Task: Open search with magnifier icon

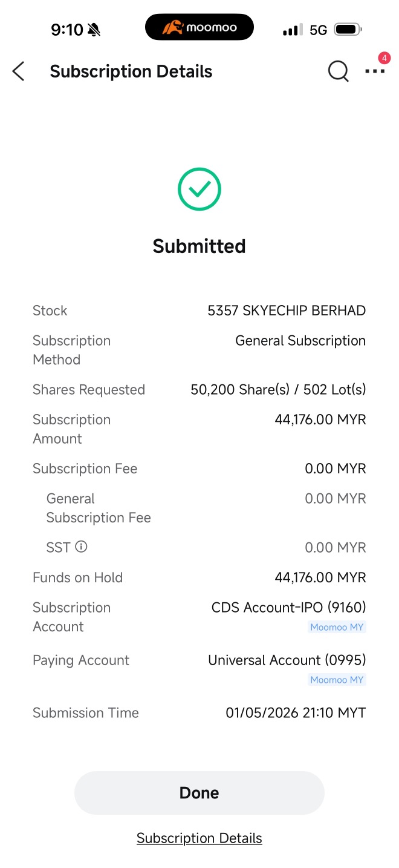Action: (338, 72)
